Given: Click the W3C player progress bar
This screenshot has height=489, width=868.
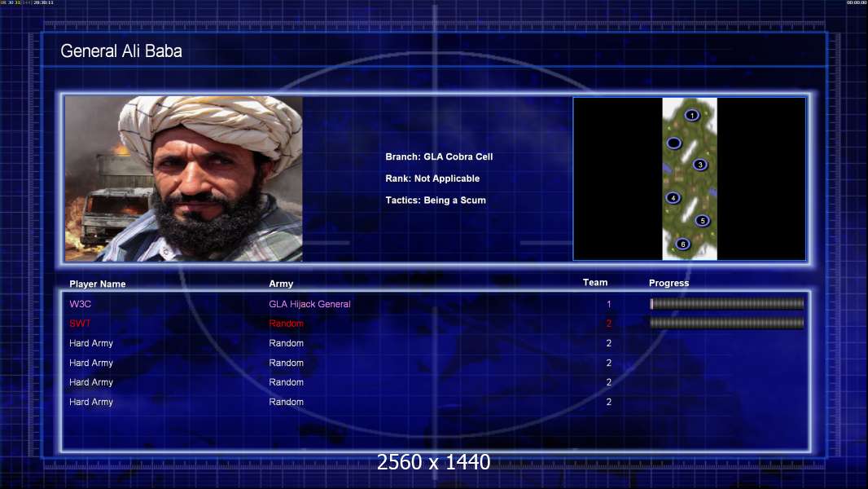Looking at the screenshot, I should [726, 304].
